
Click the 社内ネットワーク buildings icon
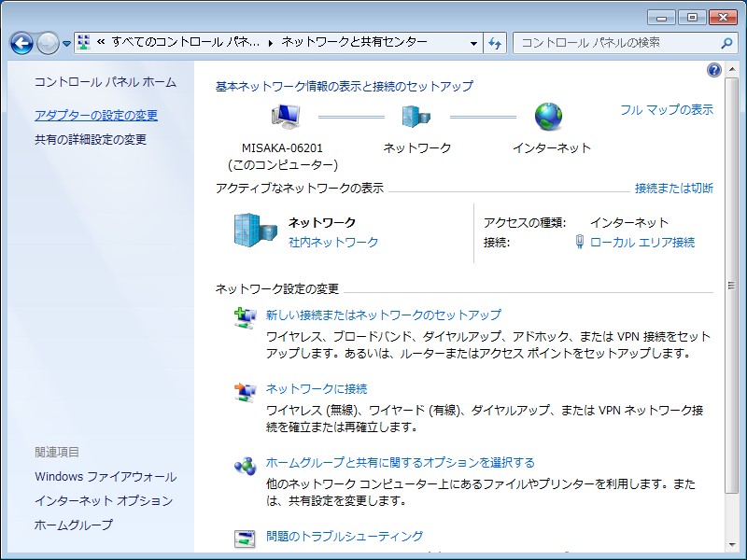(251, 231)
